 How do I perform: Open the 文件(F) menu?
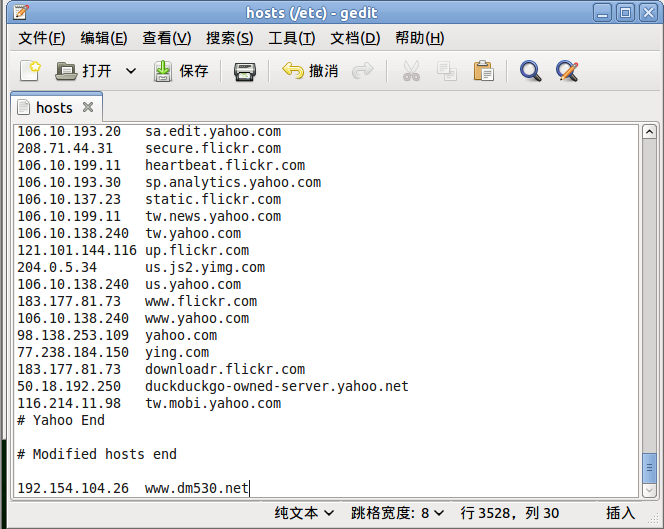click(x=42, y=38)
